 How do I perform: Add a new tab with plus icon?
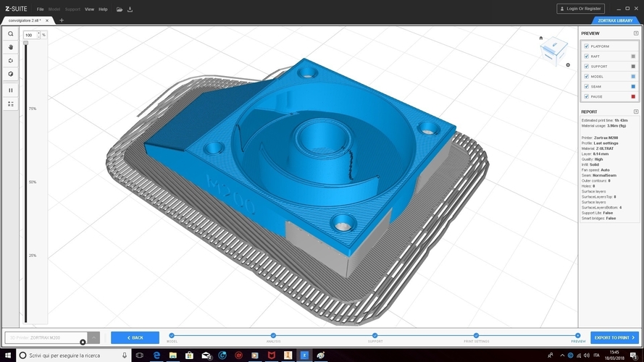(x=62, y=20)
